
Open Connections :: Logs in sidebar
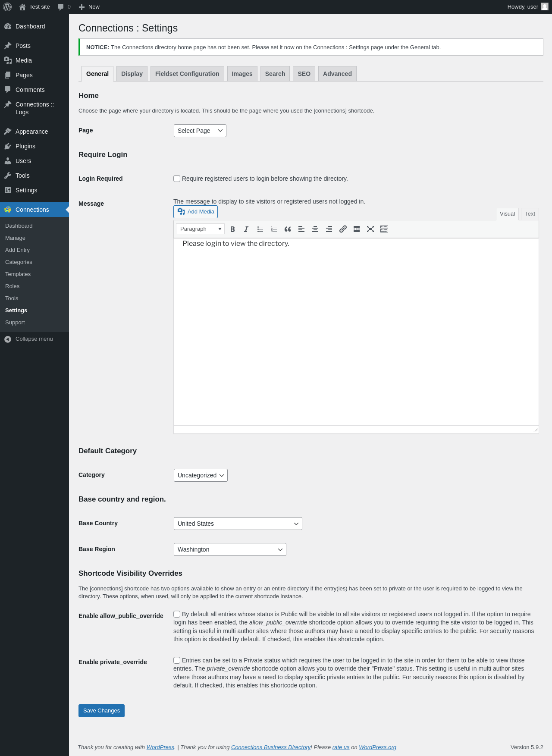(x=34, y=108)
